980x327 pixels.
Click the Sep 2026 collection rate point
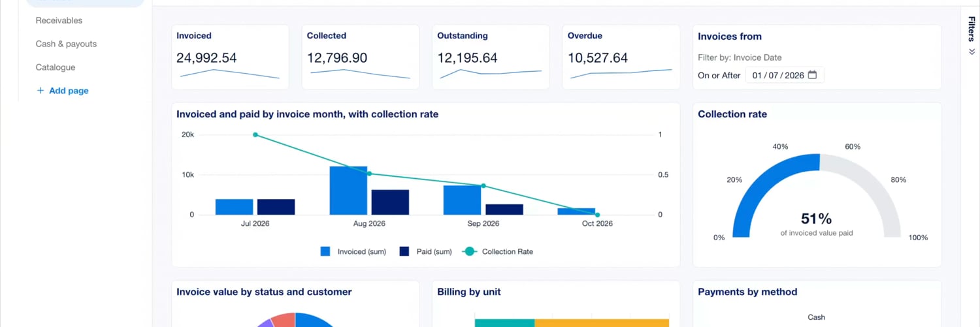coord(483,186)
